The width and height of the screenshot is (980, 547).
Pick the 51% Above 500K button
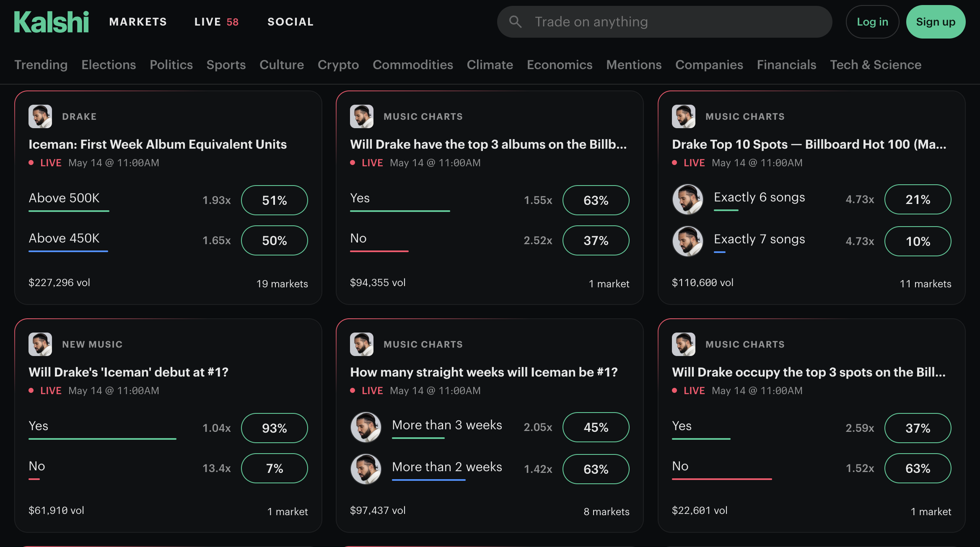click(x=275, y=200)
